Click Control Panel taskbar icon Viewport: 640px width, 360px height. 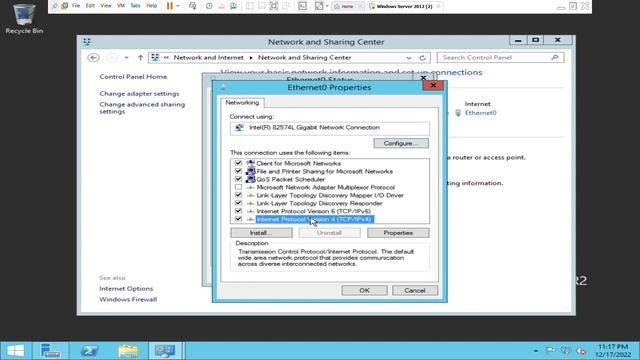pyautogui.click(x=164, y=351)
